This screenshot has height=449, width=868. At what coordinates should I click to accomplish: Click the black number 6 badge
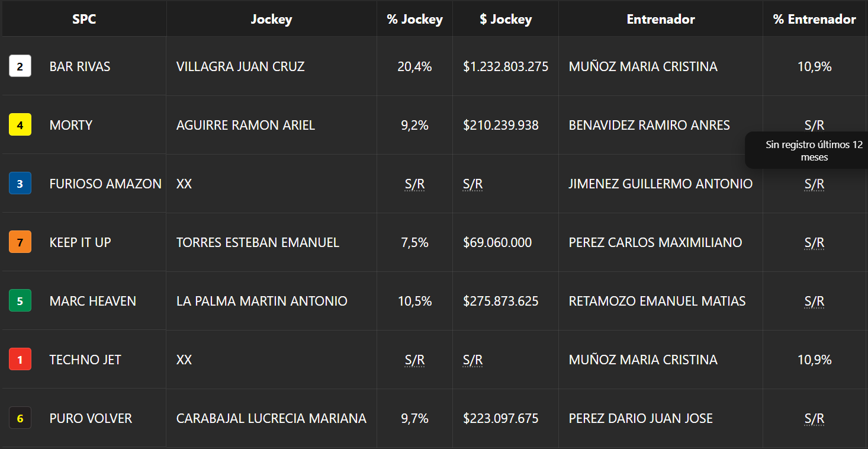click(x=20, y=418)
